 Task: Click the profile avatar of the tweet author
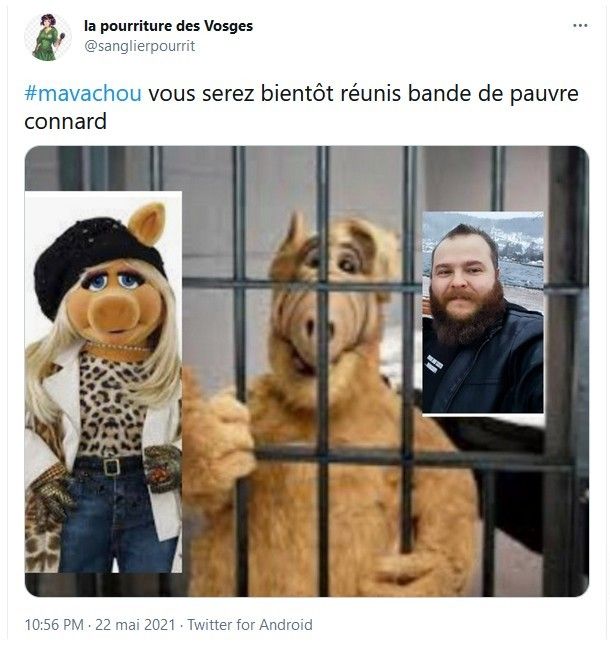tap(47, 37)
